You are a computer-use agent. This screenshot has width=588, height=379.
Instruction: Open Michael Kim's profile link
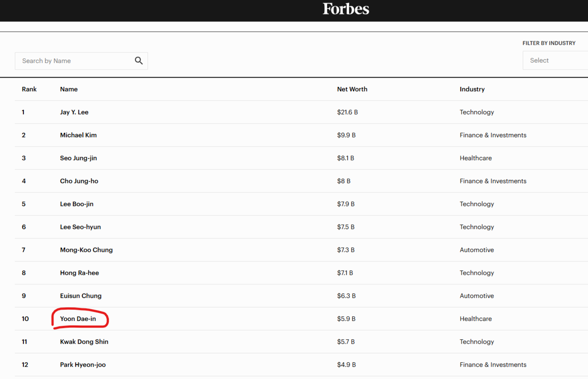(x=78, y=135)
